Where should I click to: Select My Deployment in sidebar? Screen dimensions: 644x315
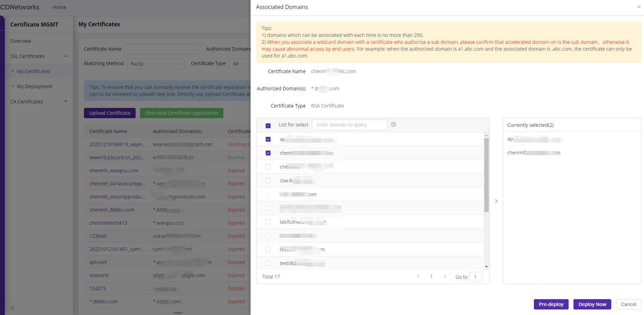pos(34,87)
